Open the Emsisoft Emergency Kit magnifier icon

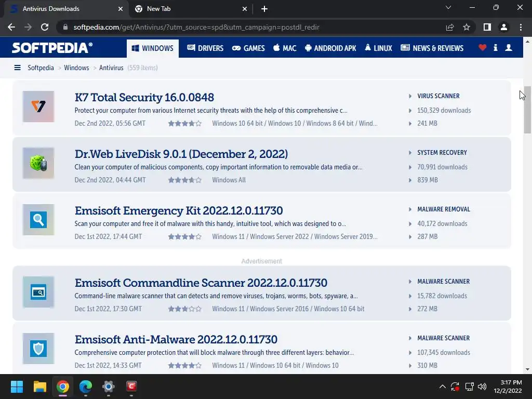click(x=38, y=220)
